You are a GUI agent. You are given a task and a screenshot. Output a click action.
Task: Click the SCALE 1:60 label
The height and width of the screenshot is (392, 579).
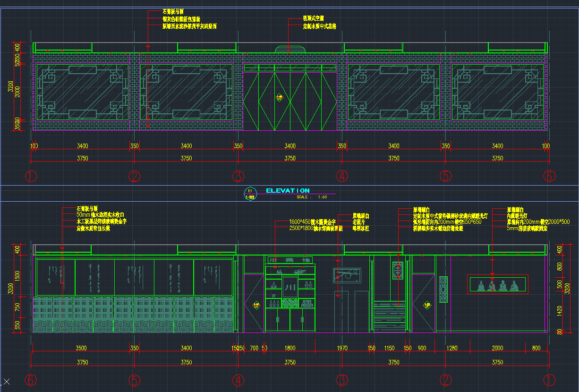[312, 197]
